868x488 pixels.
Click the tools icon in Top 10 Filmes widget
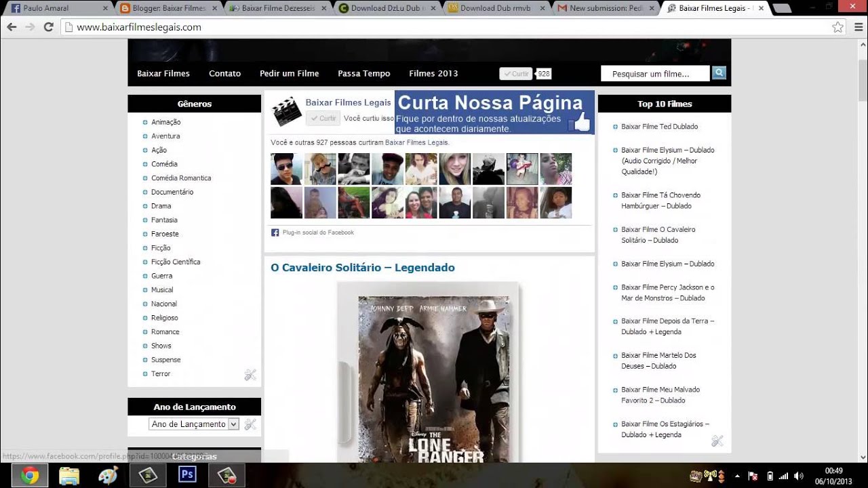tap(717, 441)
